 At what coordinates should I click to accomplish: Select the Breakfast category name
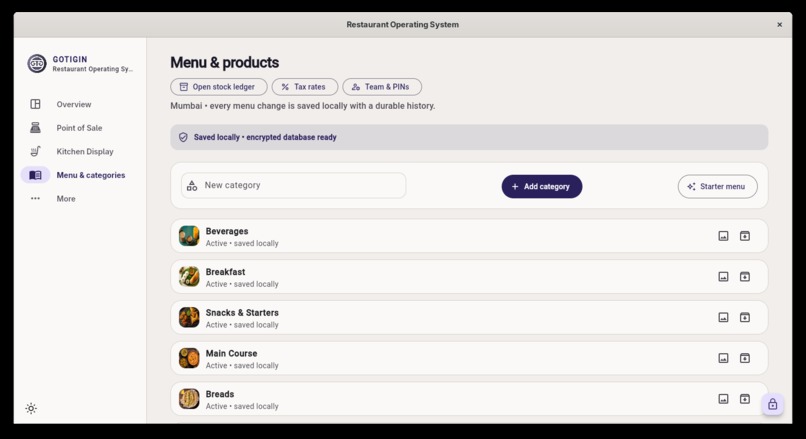tap(225, 272)
